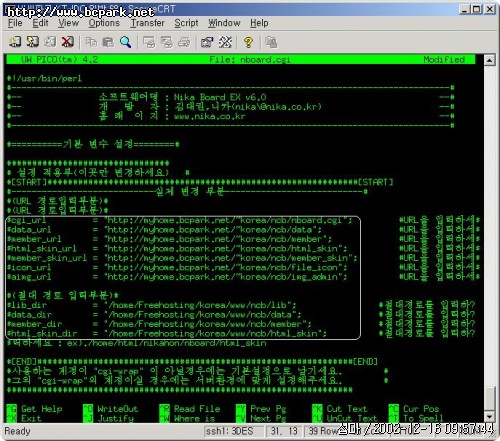Screen dimensions: 500x441
Task: Click the '$html_skin_url' variable line
Action: [x=177, y=249]
